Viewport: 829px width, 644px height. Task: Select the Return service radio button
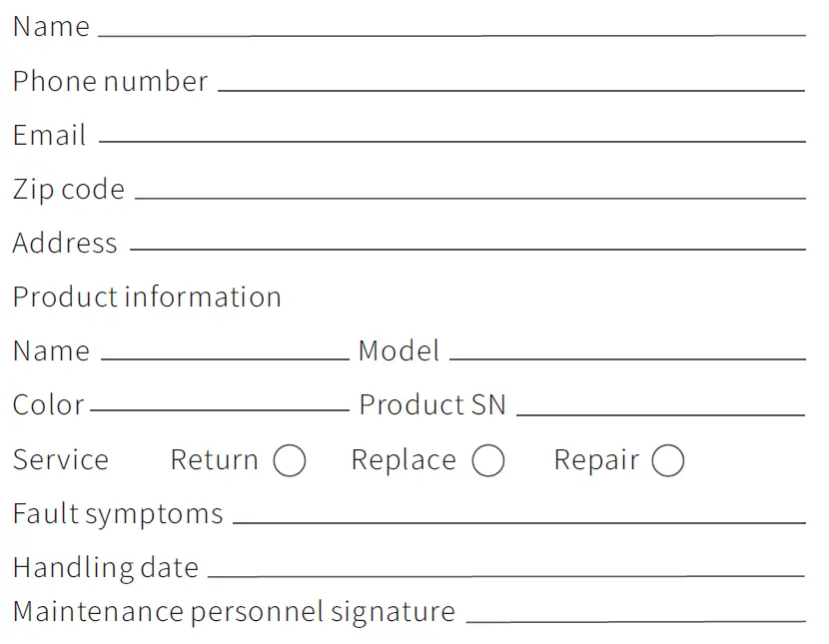[x=290, y=460]
